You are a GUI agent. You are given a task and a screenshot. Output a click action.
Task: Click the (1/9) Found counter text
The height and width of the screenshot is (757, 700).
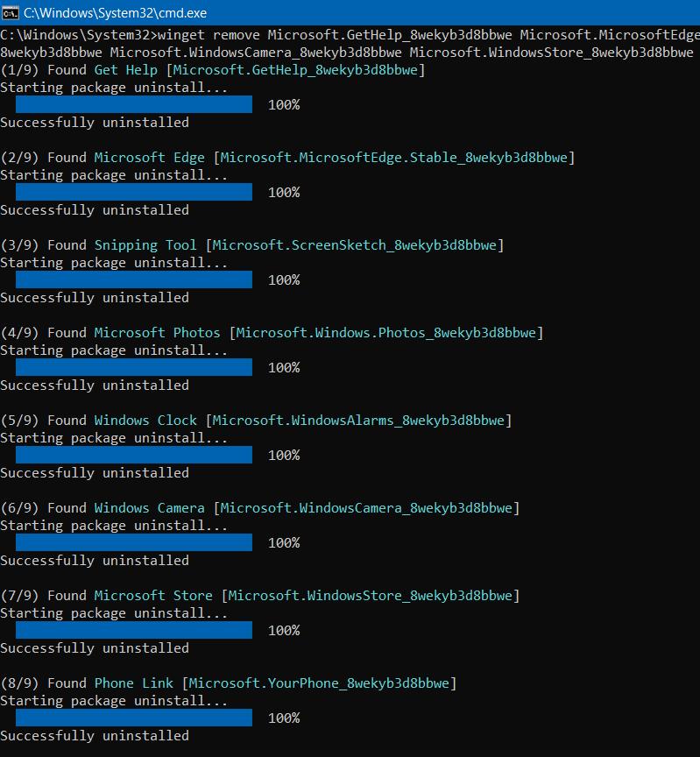pos(44,70)
